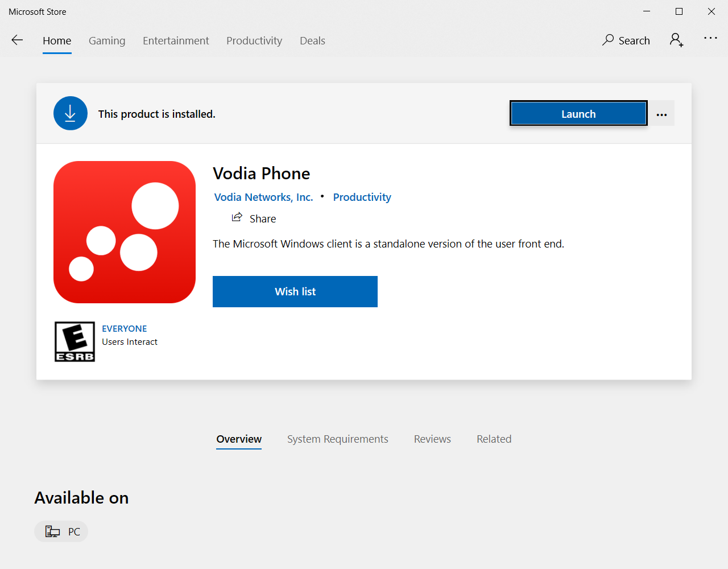Click the PC availability chip
The width and height of the screenshot is (728, 569).
61,531
